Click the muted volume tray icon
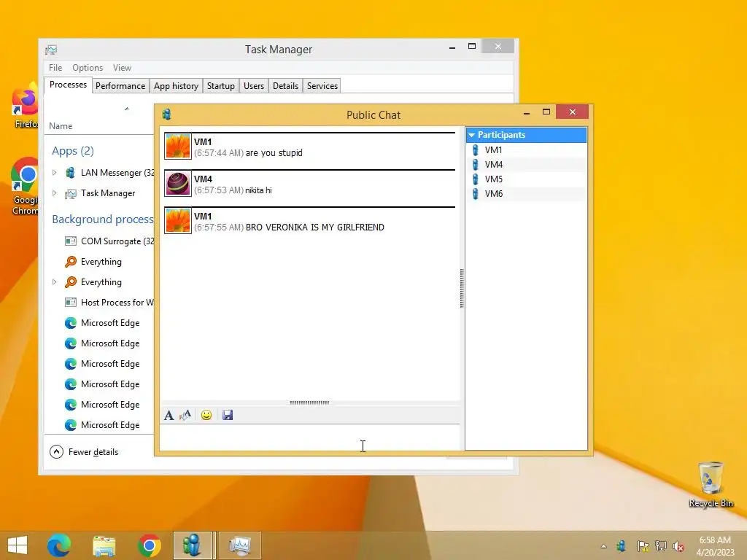Screen dimensions: 747x560 click(x=678, y=546)
